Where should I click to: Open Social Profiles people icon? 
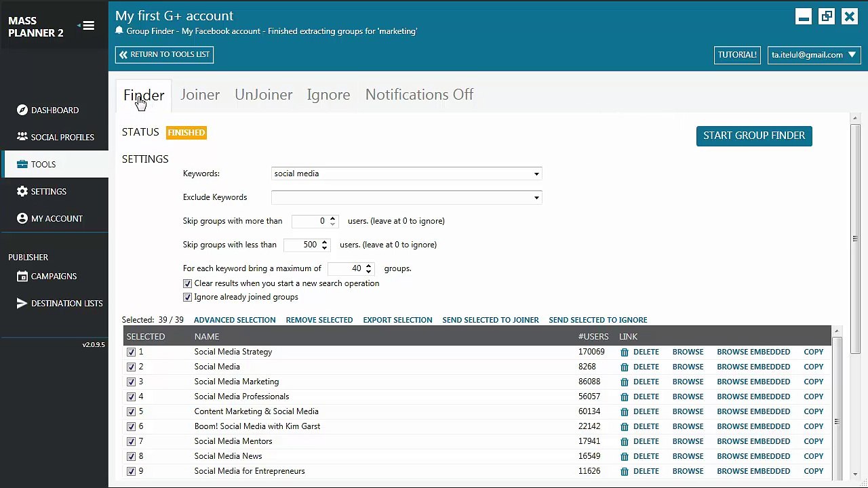coord(22,137)
